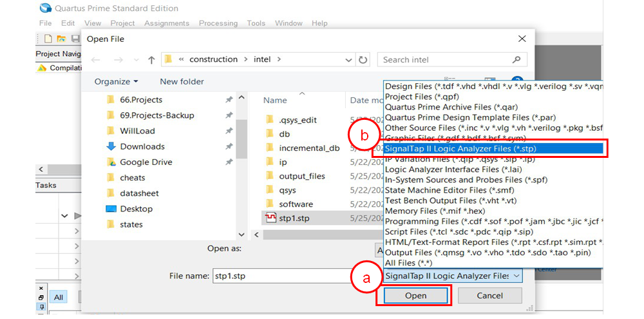Open the Assignments menu

tap(167, 23)
